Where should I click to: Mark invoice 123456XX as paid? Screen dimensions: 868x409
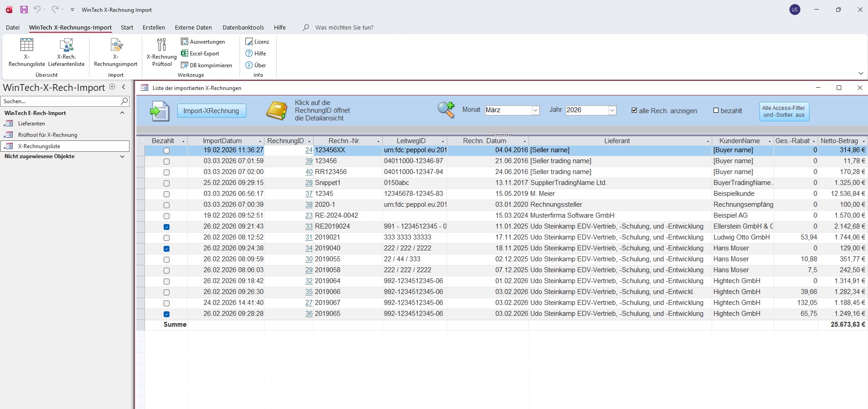point(166,150)
